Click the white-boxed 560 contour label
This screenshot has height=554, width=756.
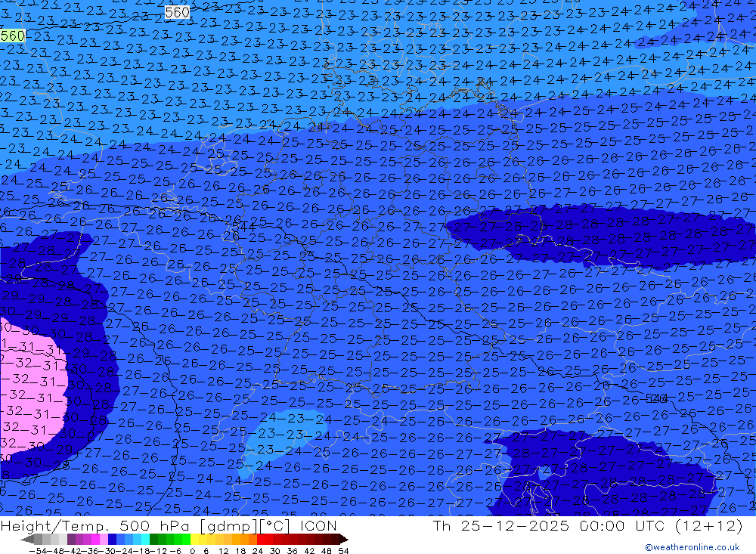coord(177,13)
